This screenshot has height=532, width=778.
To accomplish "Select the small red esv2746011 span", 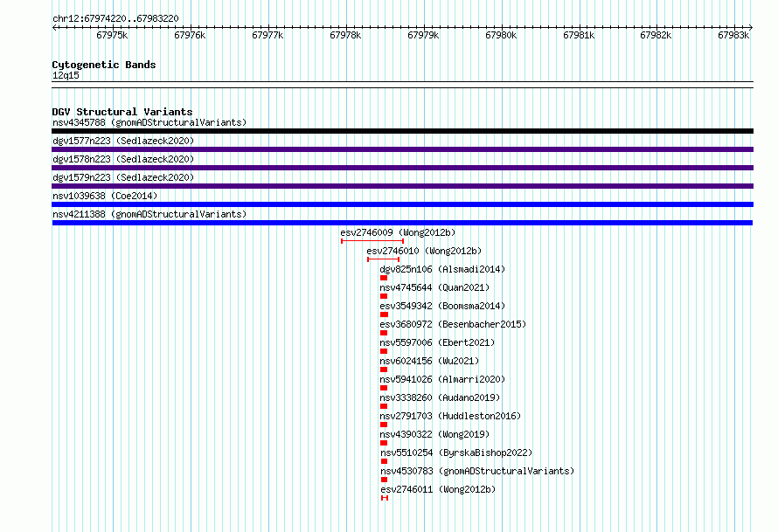I will coord(385,498).
